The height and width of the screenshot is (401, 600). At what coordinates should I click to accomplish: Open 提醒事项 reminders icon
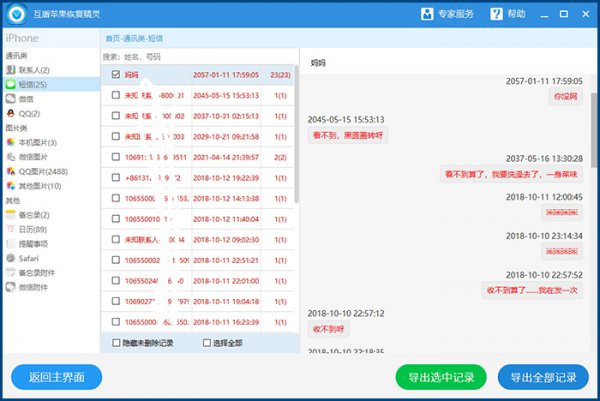11,244
